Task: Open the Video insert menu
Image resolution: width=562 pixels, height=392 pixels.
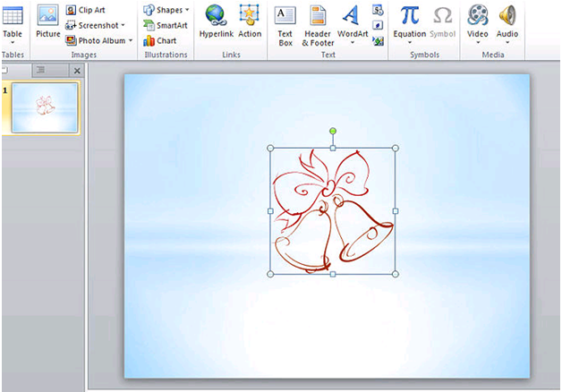Action: click(x=477, y=42)
